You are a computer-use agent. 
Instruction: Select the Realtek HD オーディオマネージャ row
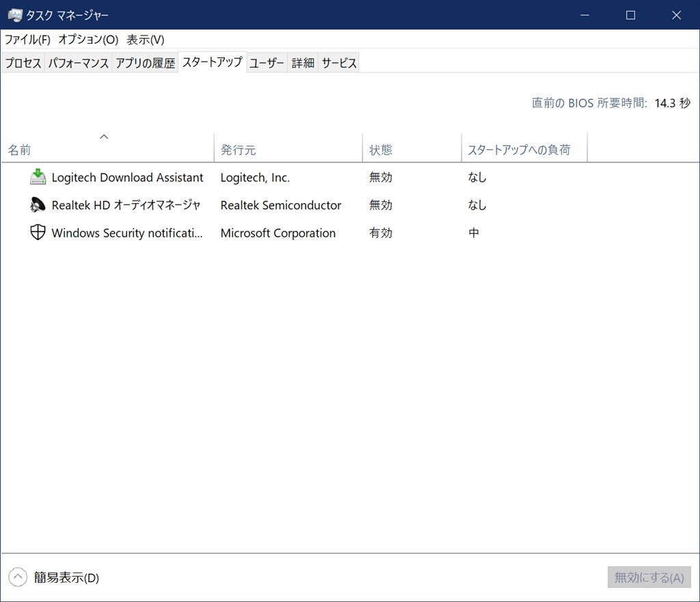coord(350,205)
